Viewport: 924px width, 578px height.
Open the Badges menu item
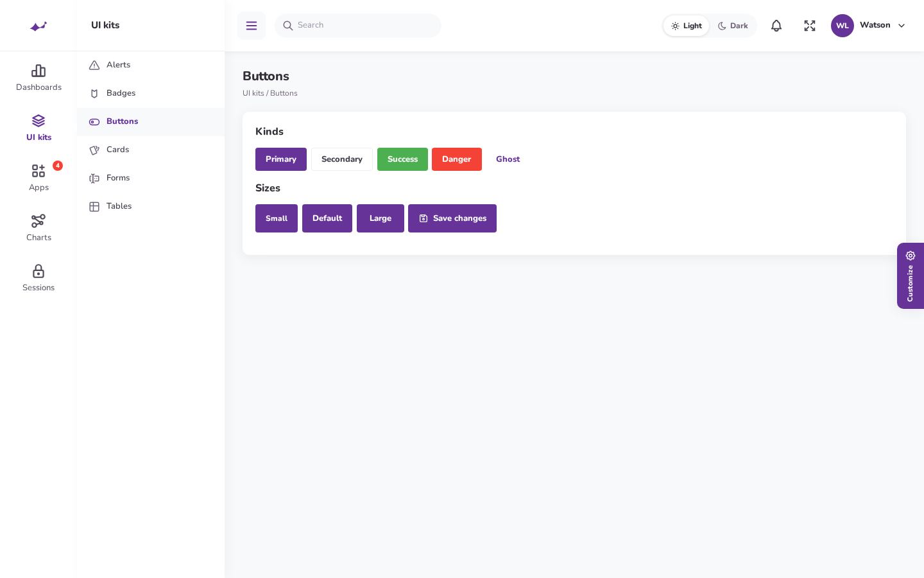click(x=151, y=93)
